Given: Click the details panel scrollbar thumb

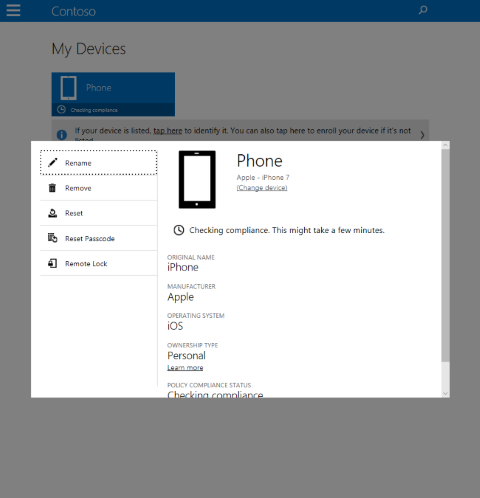Looking at the screenshot, I should click(445, 255).
